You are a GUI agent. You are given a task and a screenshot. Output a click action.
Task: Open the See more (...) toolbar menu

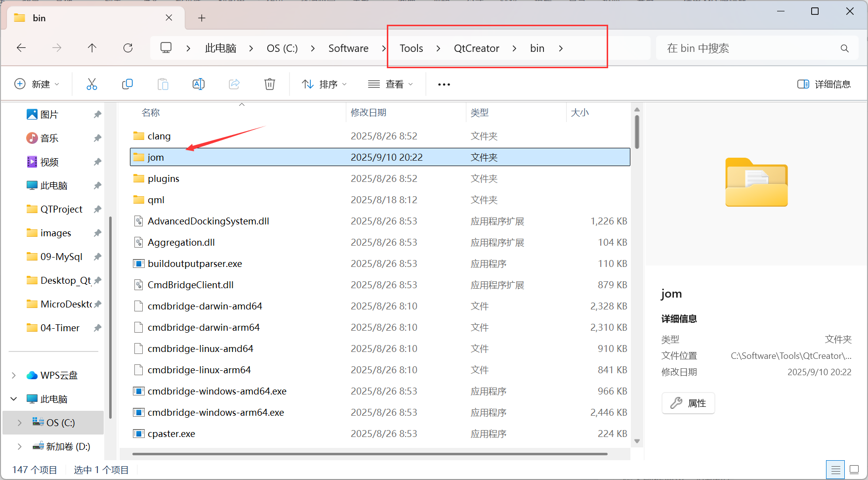coord(443,84)
